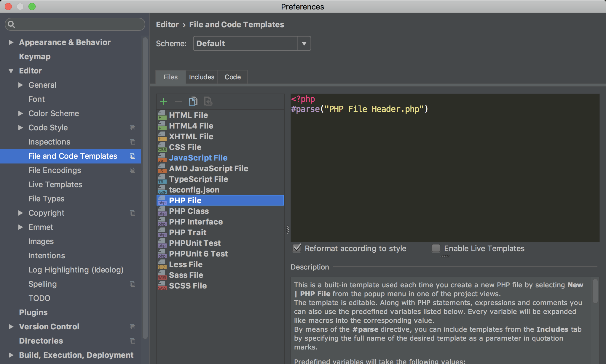Click in the template code editor area
606x364 pixels.
tap(445, 168)
